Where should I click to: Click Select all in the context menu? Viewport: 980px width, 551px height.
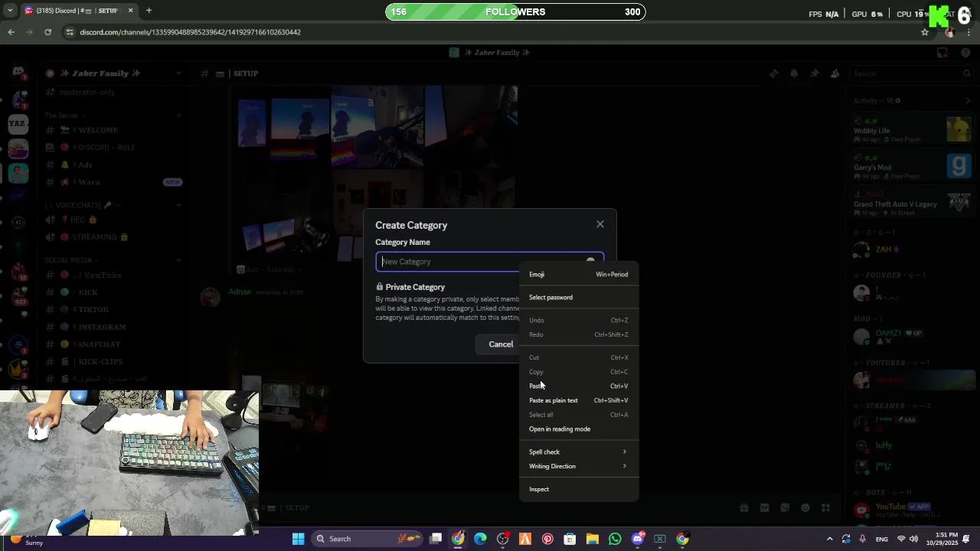pos(579,415)
